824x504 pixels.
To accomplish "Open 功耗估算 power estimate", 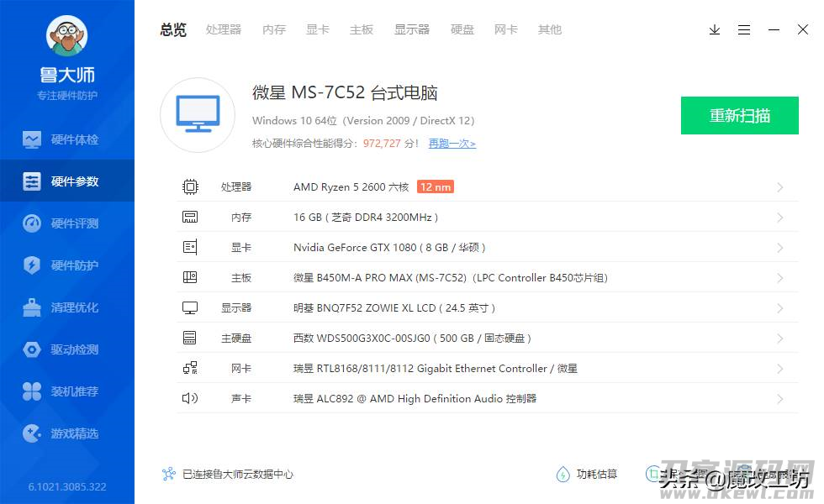I will coord(587,474).
